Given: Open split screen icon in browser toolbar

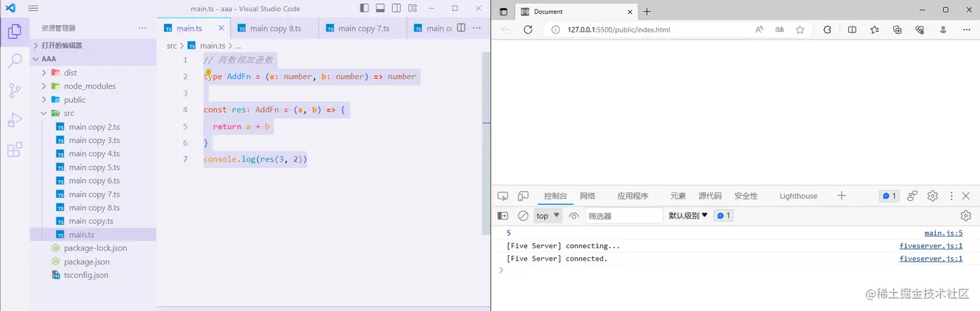Looking at the screenshot, I should tap(852, 30).
